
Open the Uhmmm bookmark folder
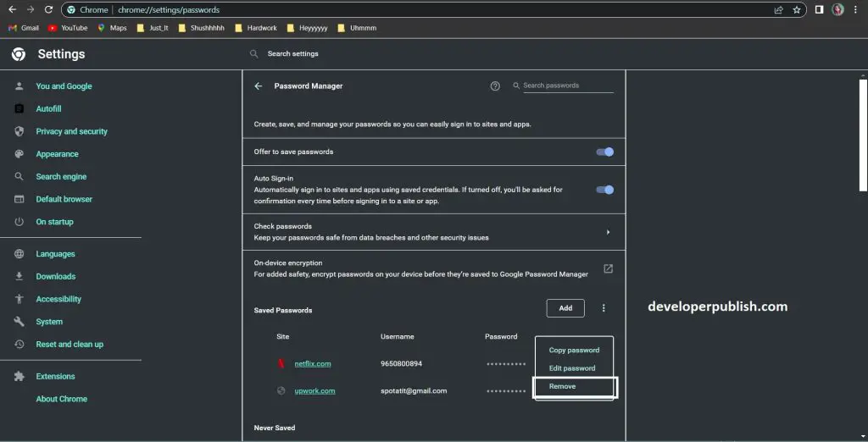tap(357, 28)
